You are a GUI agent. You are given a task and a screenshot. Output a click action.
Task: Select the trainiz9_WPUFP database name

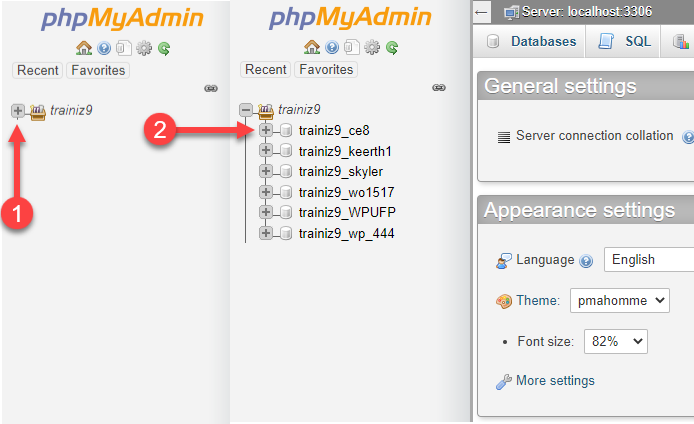point(347,213)
